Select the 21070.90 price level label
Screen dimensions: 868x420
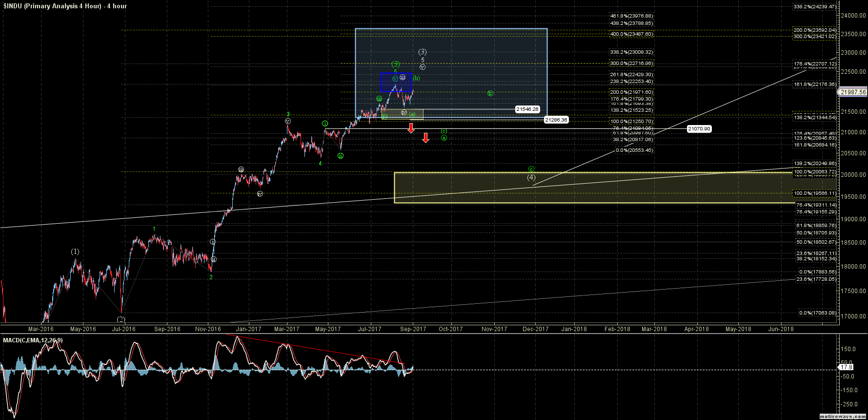(x=699, y=129)
